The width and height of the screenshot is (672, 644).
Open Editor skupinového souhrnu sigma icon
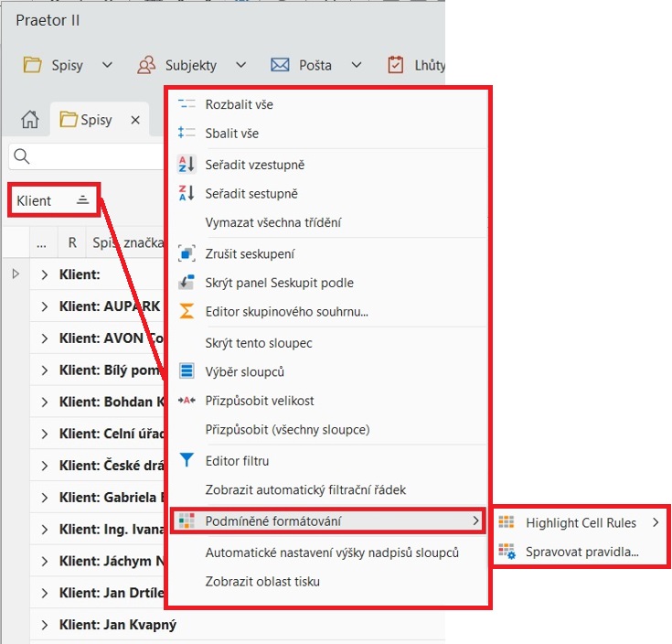pyautogui.click(x=187, y=312)
